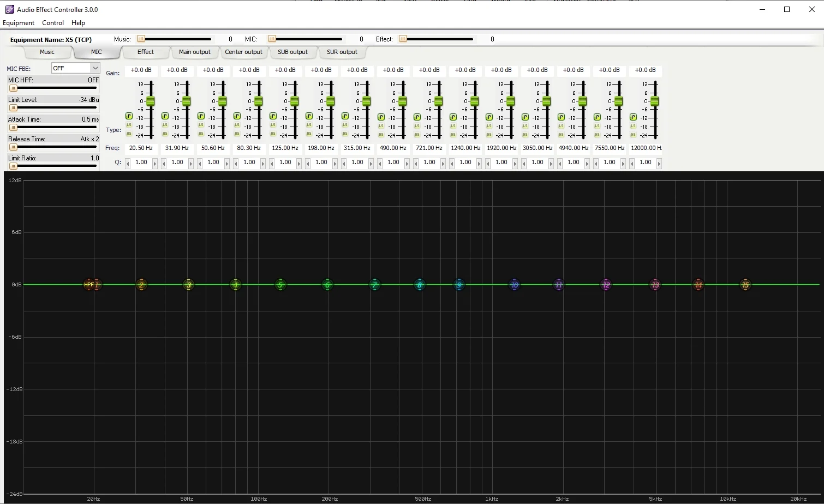Screen dimensions: 824x504
Task: Click the Music volume slider handle
Action: click(141, 39)
